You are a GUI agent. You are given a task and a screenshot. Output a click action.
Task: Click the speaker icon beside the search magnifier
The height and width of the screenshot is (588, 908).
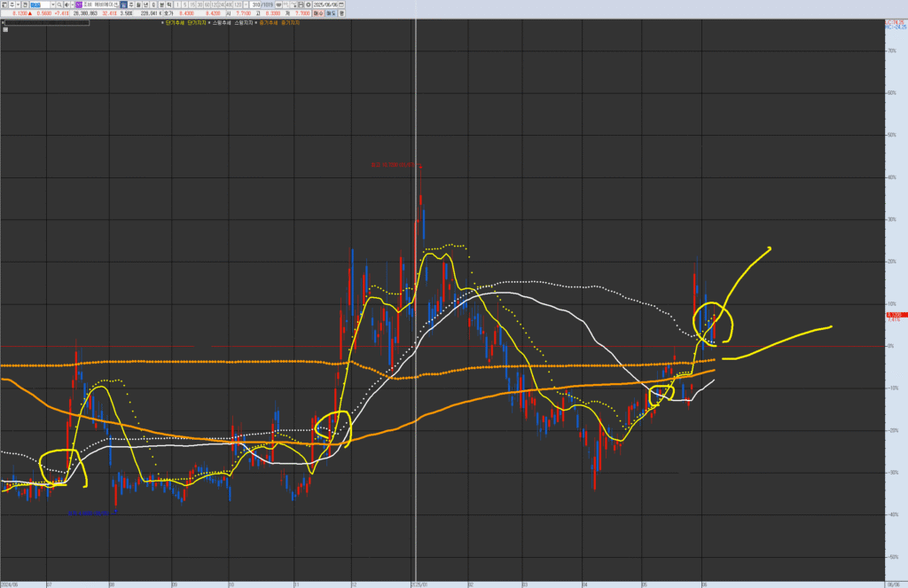[x=67, y=4]
